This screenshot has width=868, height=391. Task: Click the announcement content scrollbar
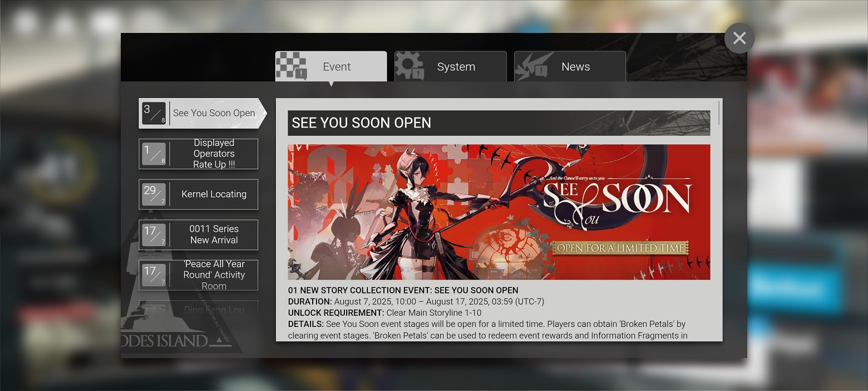click(x=719, y=113)
